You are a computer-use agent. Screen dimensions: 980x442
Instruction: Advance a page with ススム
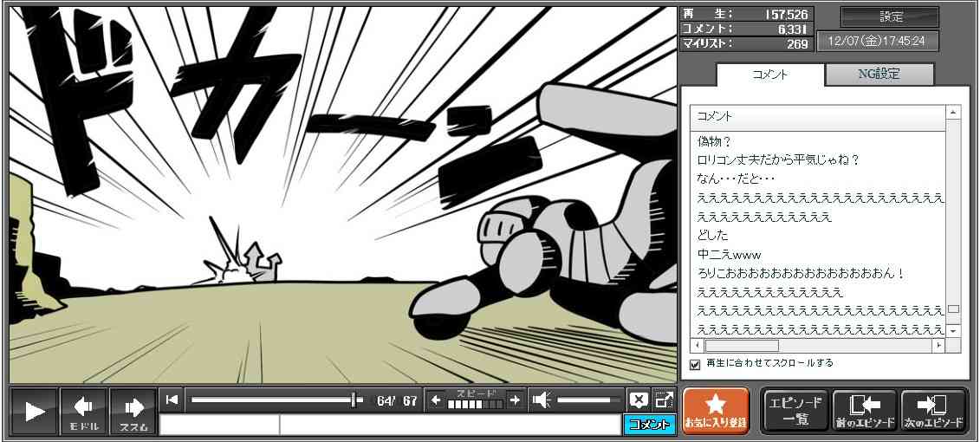point(133,411)
